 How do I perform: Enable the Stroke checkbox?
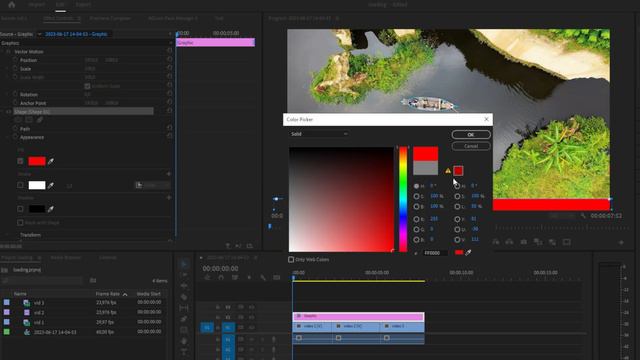(20, 185)
